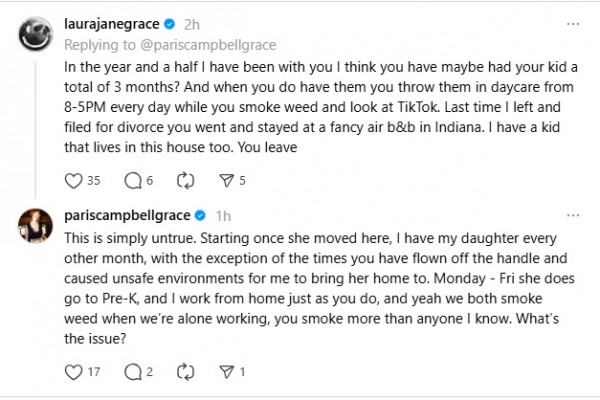Click laurajanegrace's profile avatar
Screen dimensions: 600x400
[x=36, y=35]
